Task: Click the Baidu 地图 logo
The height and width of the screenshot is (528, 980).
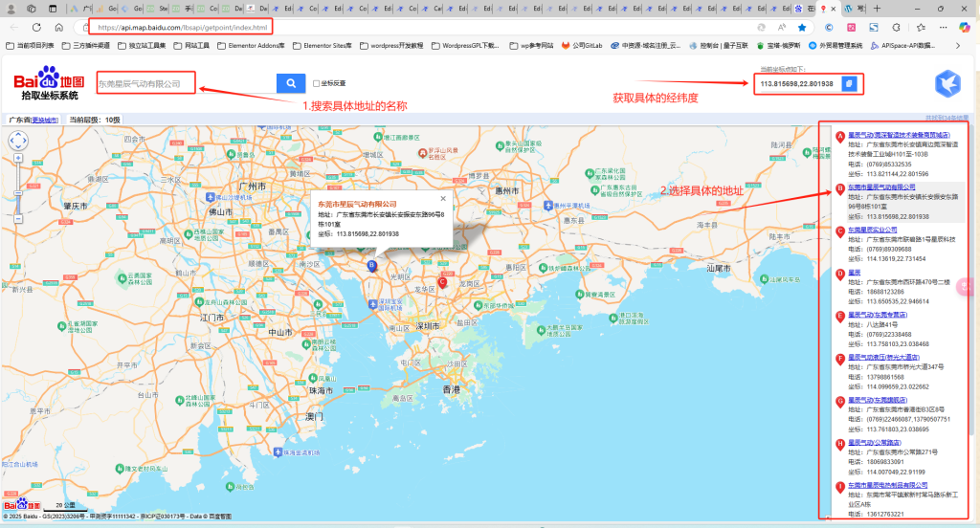Action: click(50, 83)
